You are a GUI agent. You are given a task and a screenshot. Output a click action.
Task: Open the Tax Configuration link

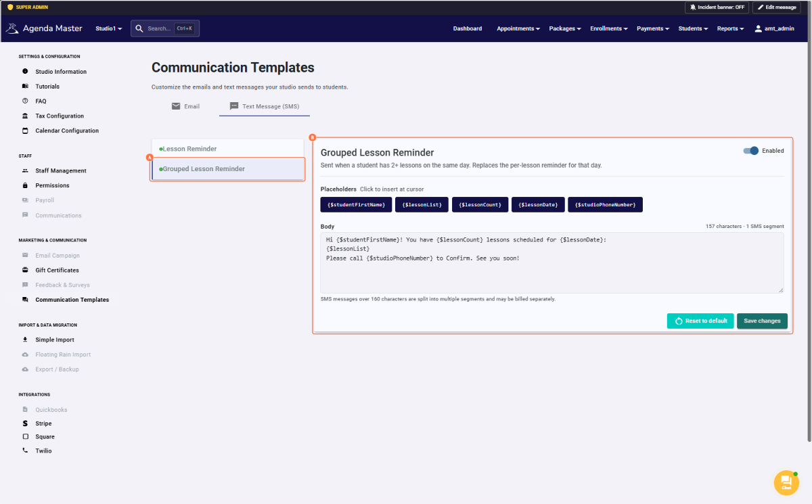[60, 116]
